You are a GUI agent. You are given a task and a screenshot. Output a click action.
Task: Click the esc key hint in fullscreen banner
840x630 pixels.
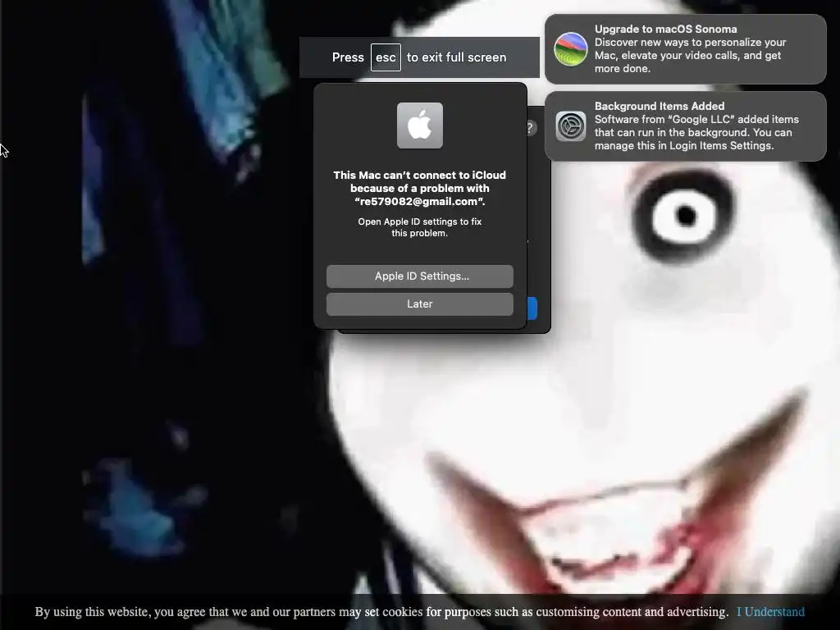pos(386,57)
